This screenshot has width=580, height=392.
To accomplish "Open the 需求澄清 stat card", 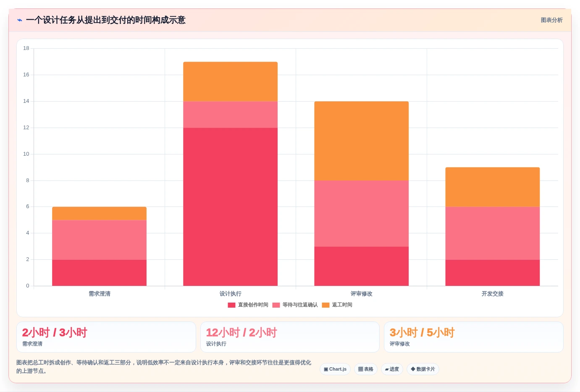I will pyautogui.click(x=106, y=337).
